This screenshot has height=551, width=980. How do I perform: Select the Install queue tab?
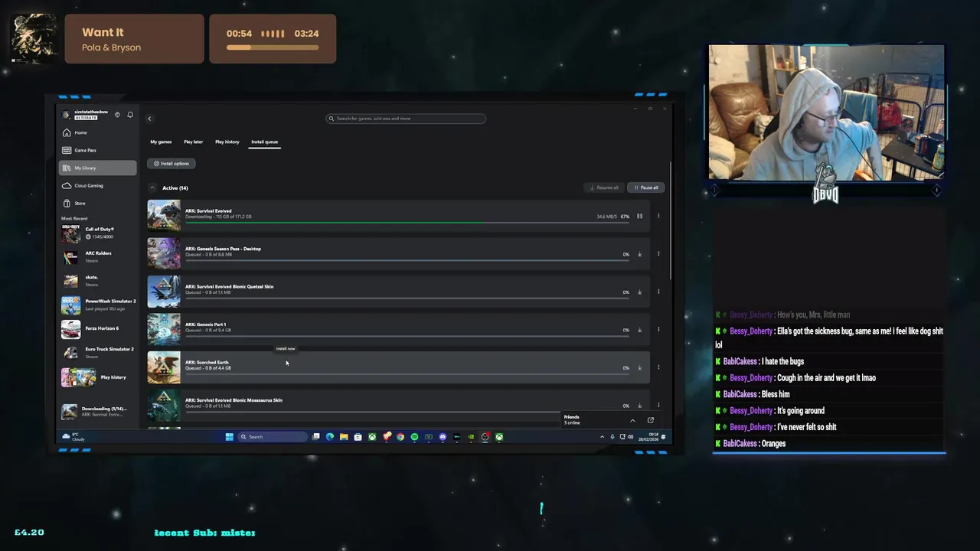pos(264,142)
